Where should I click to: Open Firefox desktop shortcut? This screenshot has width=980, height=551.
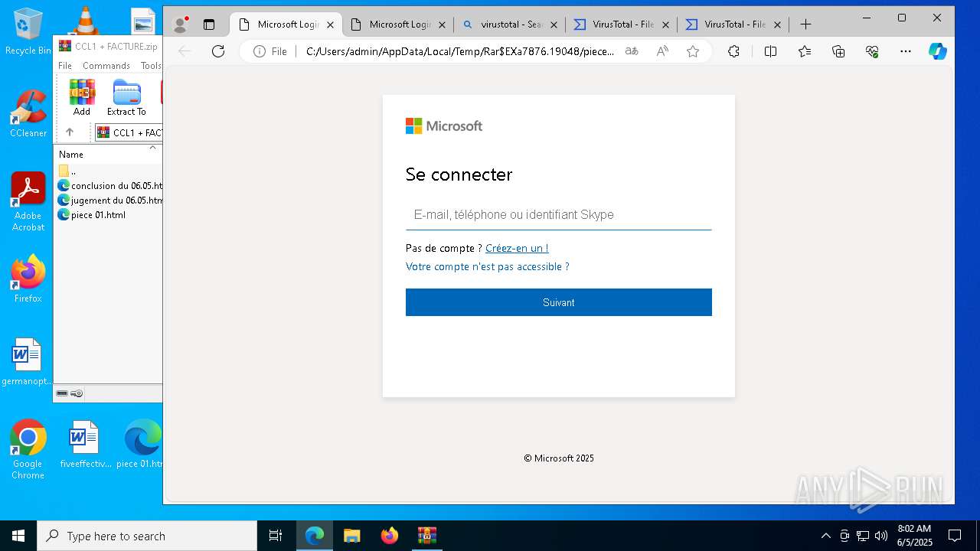point(28,279)
